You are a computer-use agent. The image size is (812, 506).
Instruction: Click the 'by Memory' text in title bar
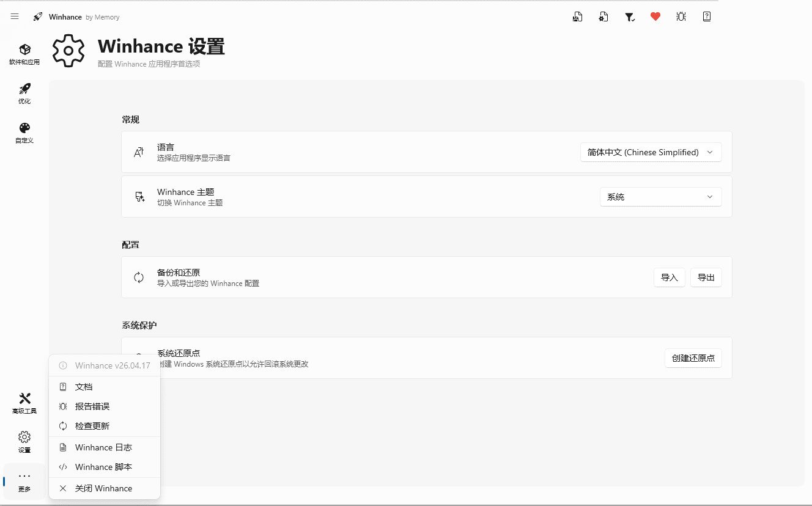pos(103,17)
